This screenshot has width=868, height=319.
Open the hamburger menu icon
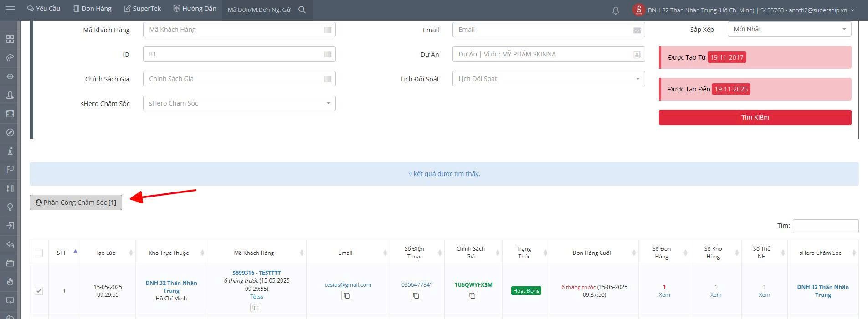tap(10, 9)
